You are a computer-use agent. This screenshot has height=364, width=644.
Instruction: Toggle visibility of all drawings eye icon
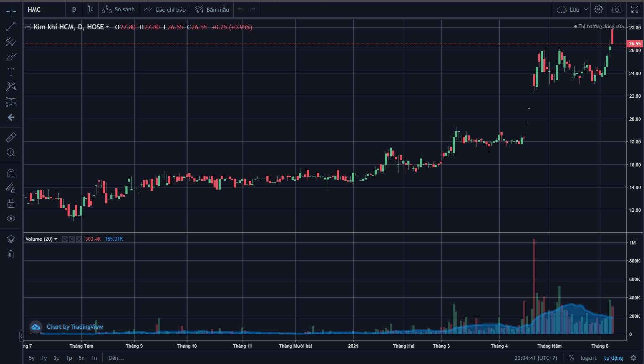[11, 218]
